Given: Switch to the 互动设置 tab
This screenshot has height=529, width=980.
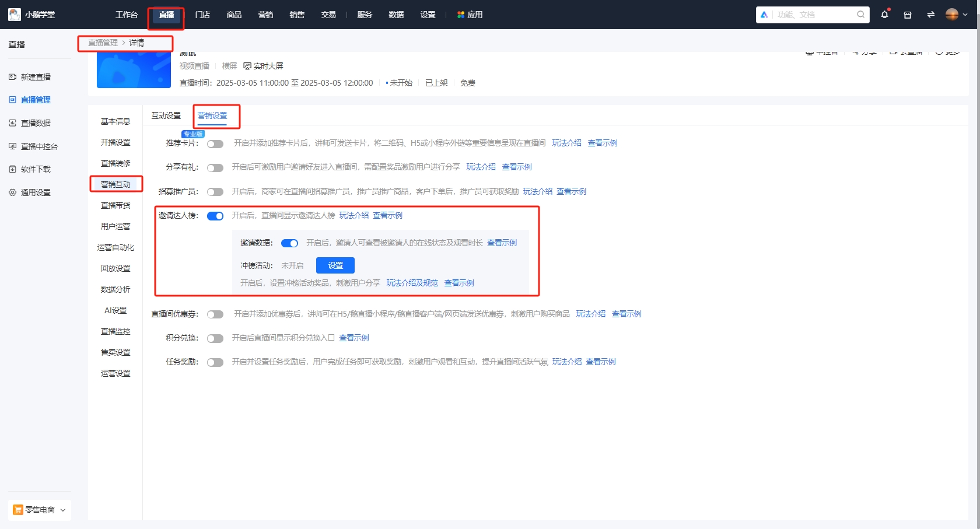Looking at the screenshot, I should tap(165, 115).
